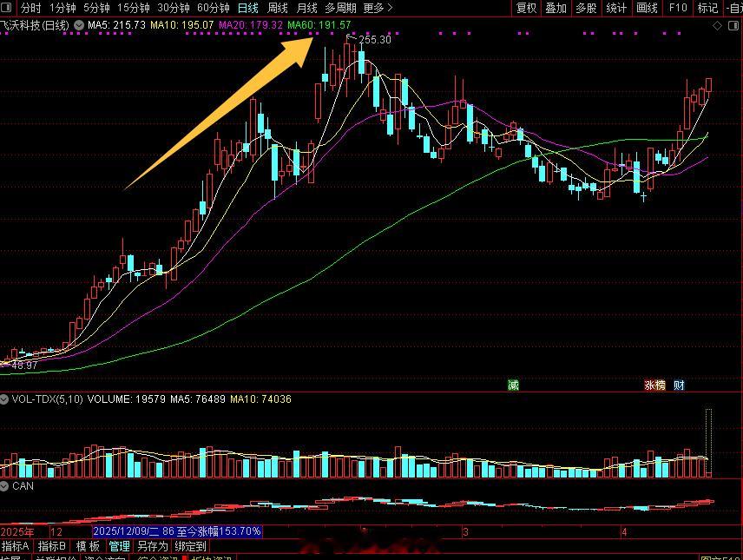Select the 1分钟 period tab
Image resolution: width=743 pixels, height=560 pixels.
click(63, 8)
